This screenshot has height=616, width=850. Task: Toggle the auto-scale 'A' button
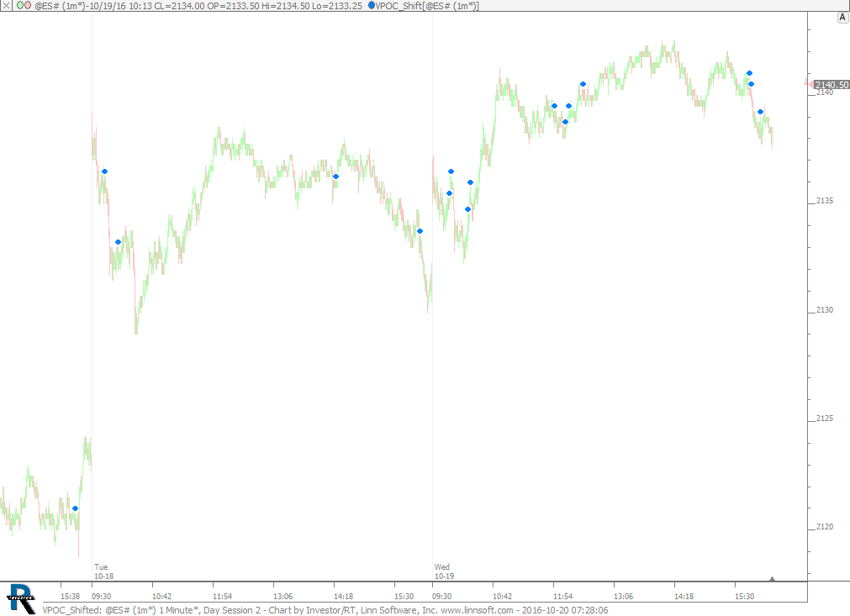[842, 17]
